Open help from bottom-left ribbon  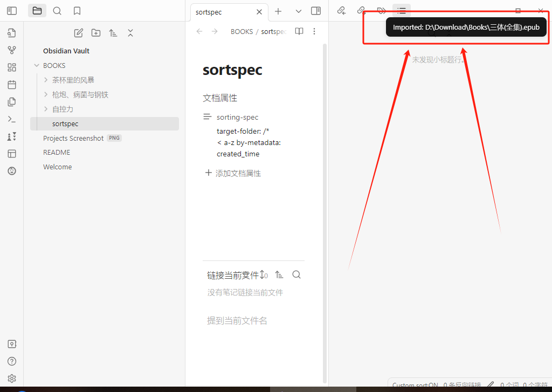coord(12,361)
